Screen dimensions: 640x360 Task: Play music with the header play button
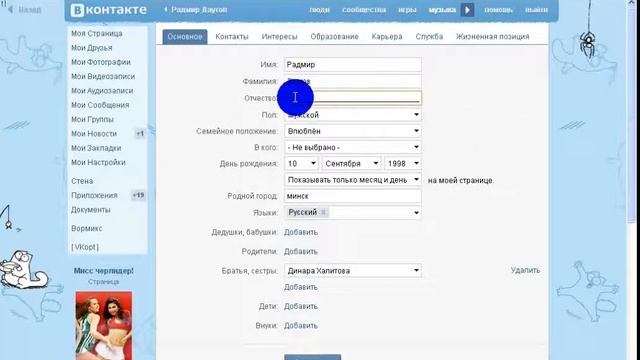467,10
